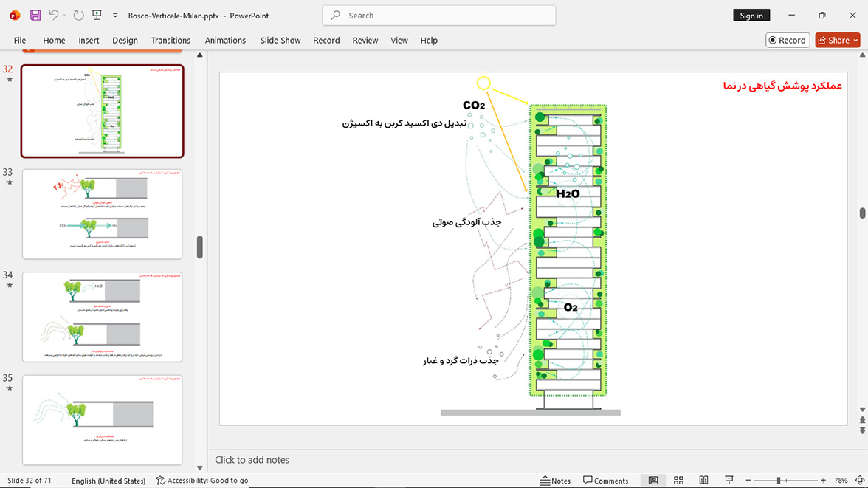868x488 pixels.
Task: Click the zoom slider in status bar
Action: [785, 480]
